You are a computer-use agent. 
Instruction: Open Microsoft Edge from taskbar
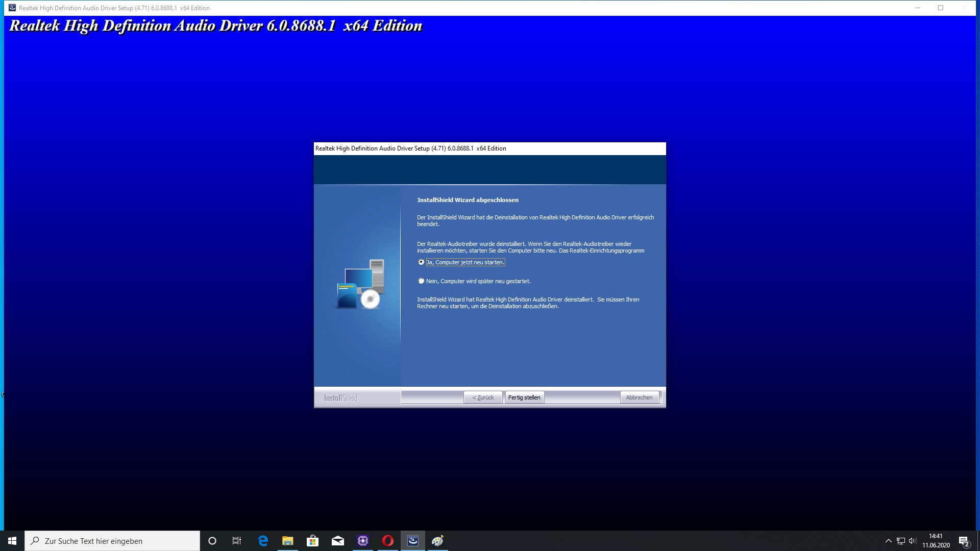[x=263, y=541]
